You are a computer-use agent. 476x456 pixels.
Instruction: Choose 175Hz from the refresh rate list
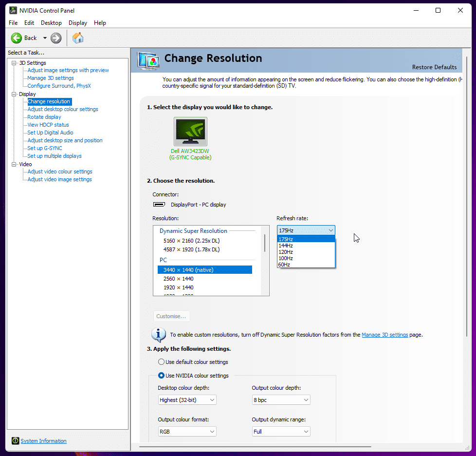click(x=306, y=239)
